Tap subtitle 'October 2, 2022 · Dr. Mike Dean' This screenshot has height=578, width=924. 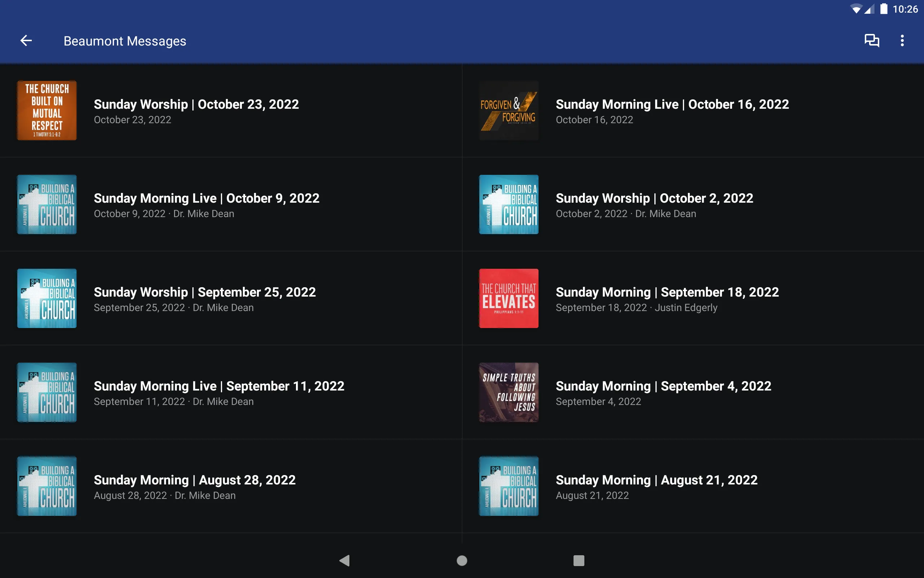pos(626,214)
